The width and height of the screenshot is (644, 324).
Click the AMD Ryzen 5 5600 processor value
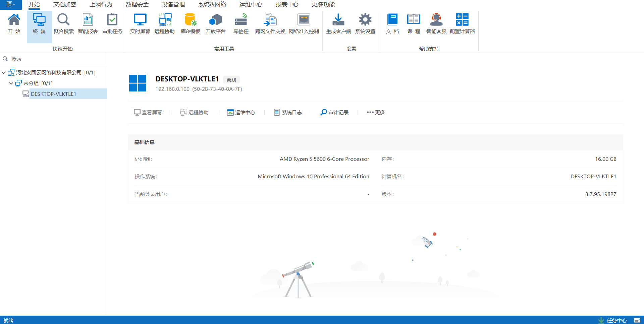pos(324,159)
